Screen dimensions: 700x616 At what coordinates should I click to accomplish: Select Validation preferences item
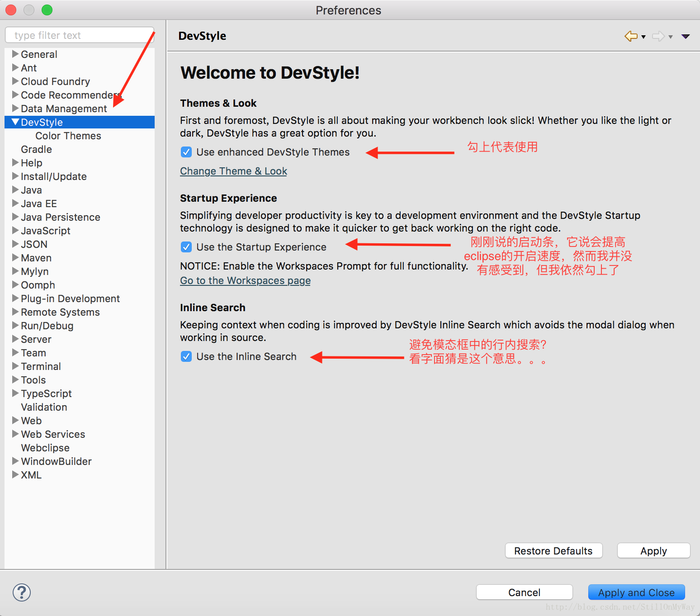click(44, 407)
